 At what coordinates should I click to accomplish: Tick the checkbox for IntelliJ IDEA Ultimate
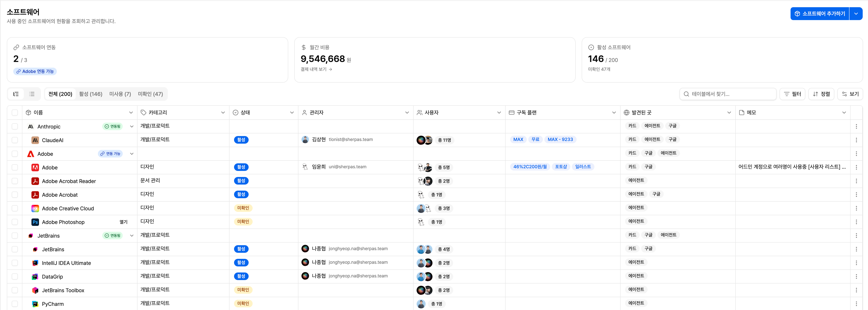15,263
